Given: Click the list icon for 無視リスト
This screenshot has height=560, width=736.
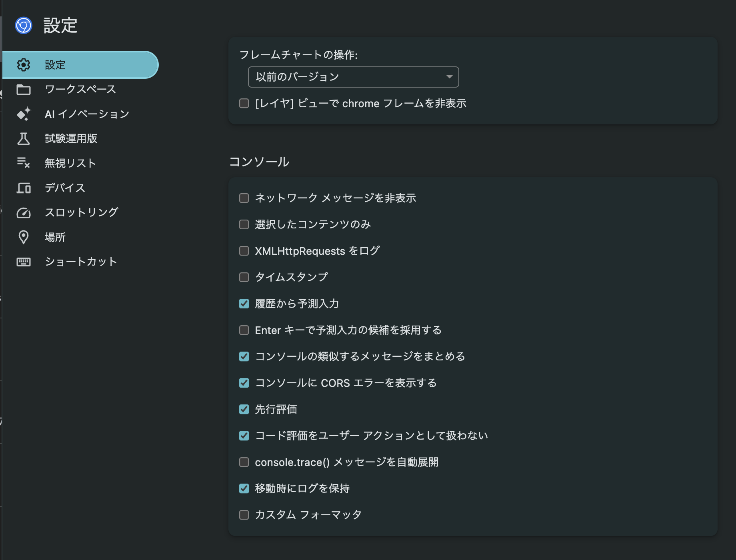Looking at the screenshot, I should click(x=24, y=163).
